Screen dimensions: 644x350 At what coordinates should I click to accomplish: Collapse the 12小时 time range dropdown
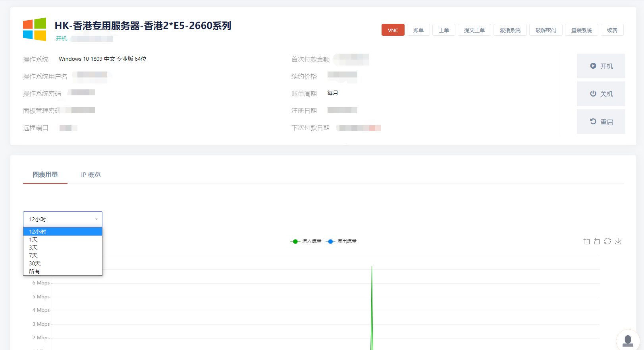(x=63, y=219)
